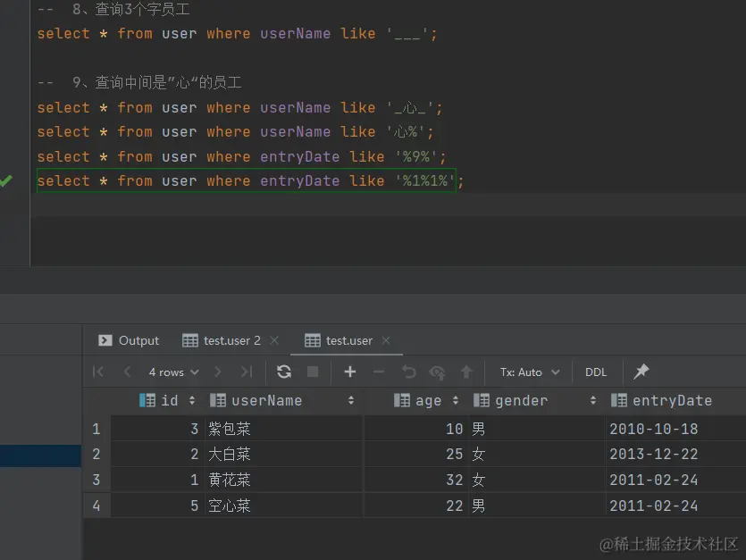Click age cell with value 32
Screen dimensions: 746x560
(415, 480)
